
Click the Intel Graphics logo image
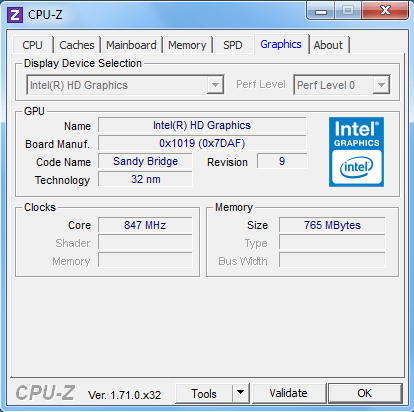point(356,152)
